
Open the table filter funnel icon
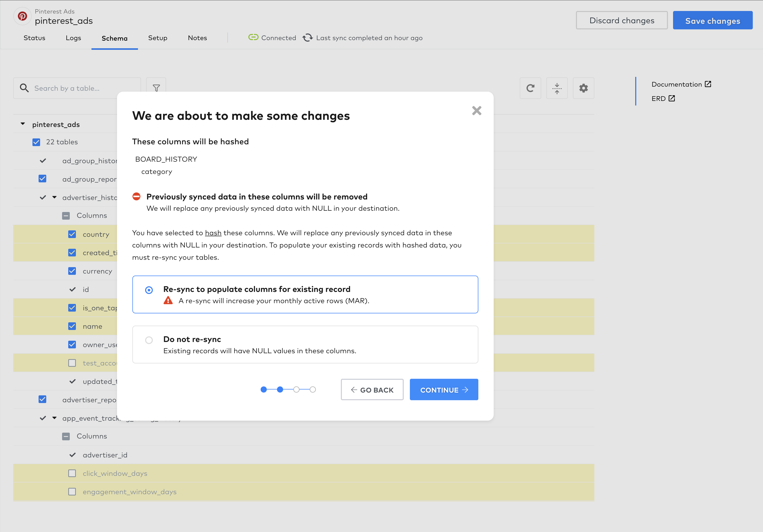[x=156, y=88]
